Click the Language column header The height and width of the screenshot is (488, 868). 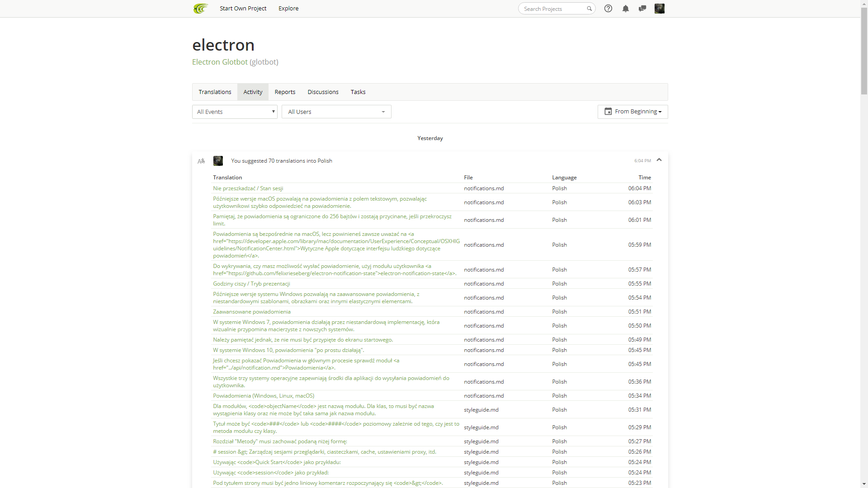[x=564, y=178]
